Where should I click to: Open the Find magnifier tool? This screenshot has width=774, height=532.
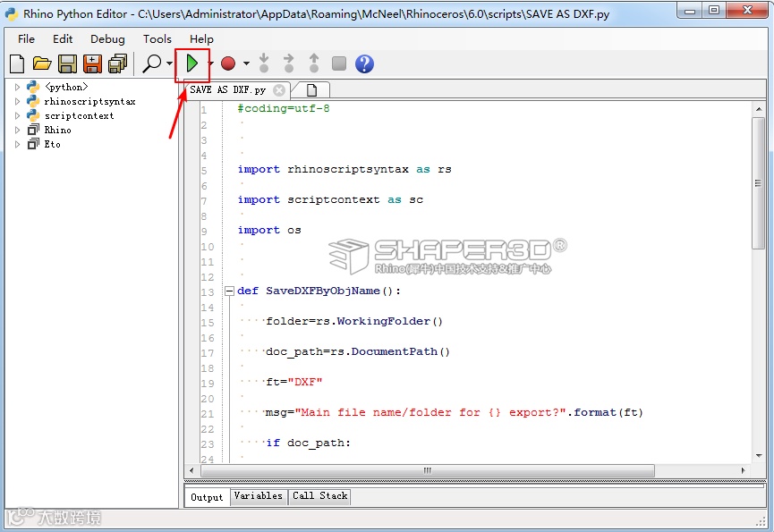point(152,63)
